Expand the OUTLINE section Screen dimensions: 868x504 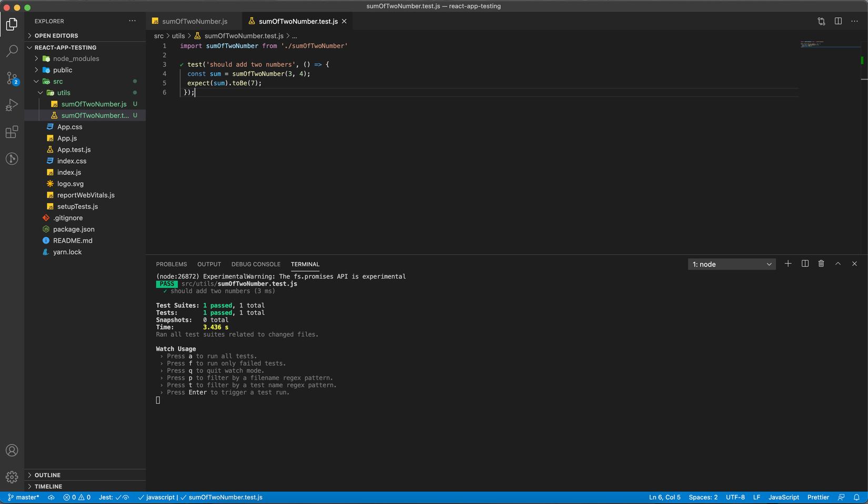47,475
